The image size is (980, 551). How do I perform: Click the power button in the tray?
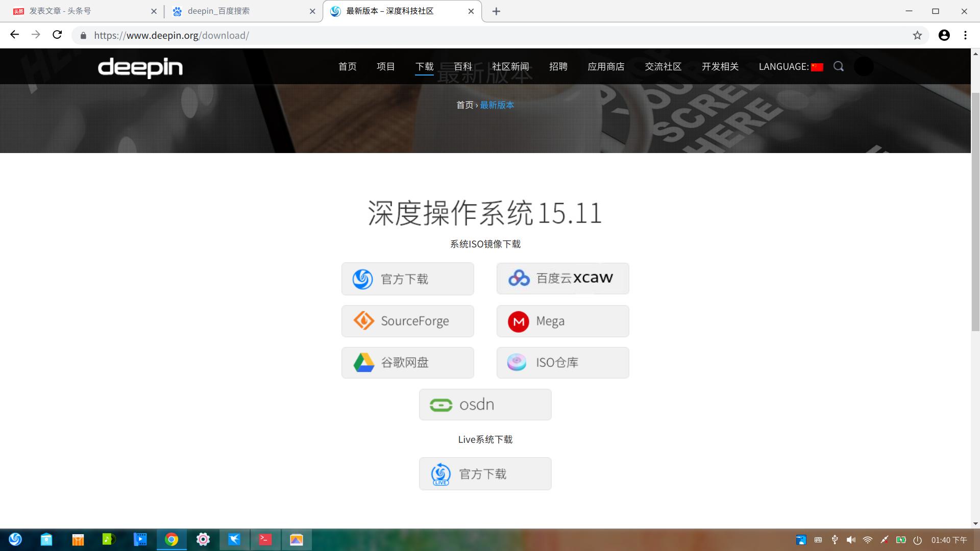tap(918, 540)
